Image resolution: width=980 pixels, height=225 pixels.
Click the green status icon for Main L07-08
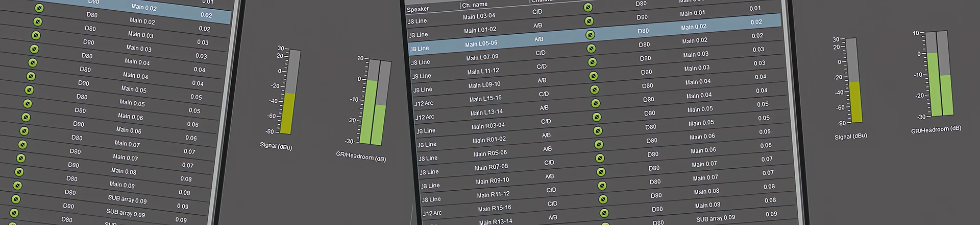tap(591, 49)
